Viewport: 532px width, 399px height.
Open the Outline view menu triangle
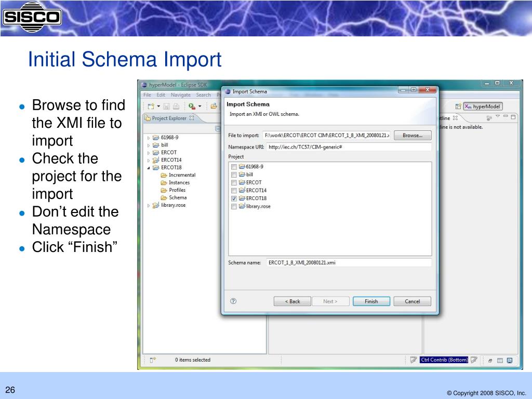(x=498, y=116)
